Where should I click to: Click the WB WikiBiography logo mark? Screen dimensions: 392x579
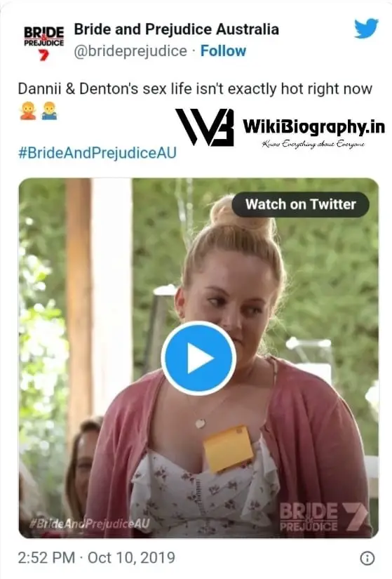coord(205,128)
